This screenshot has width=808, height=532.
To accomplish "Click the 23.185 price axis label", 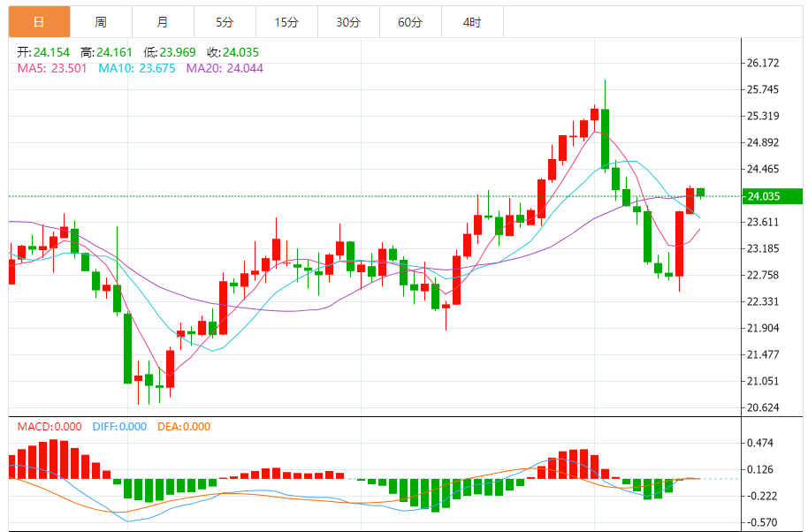I will [763, 248].
